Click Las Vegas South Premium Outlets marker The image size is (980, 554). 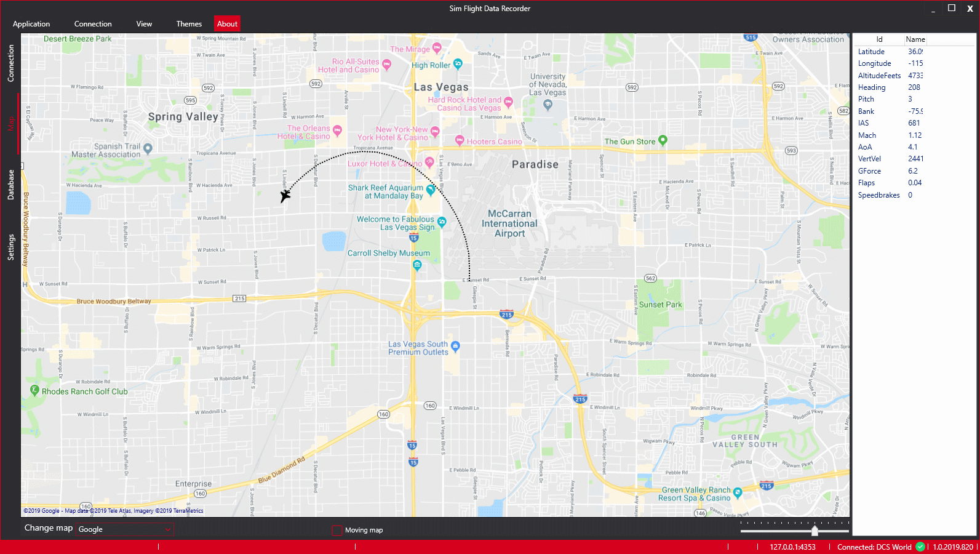455,346
